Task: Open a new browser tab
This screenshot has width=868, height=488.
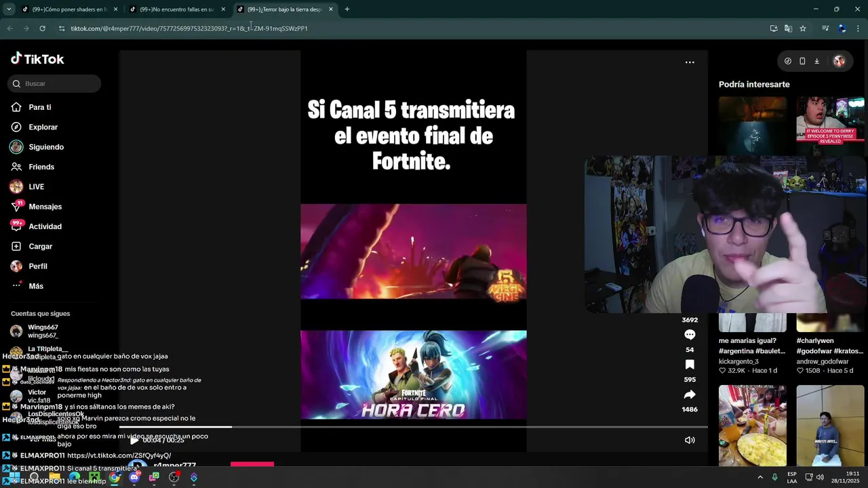Action: [347, 9]
